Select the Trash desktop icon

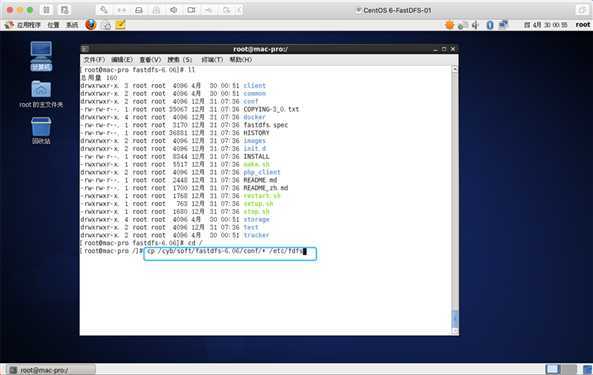41,130
